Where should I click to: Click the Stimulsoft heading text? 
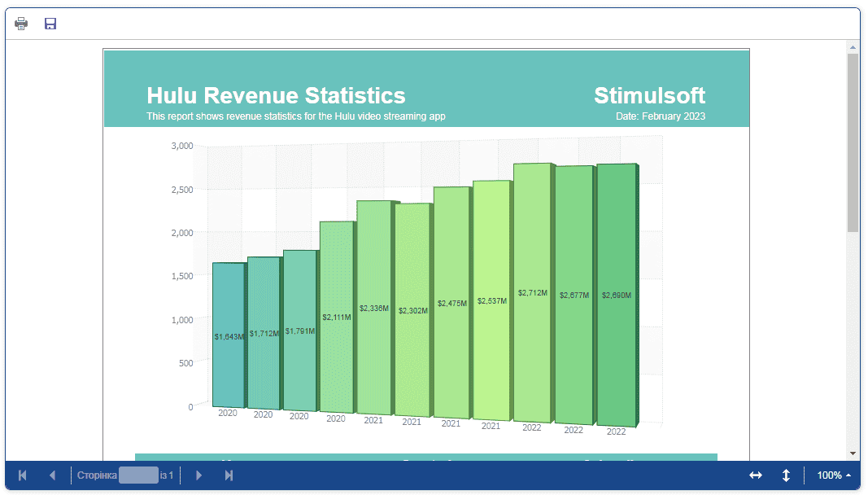649,95
